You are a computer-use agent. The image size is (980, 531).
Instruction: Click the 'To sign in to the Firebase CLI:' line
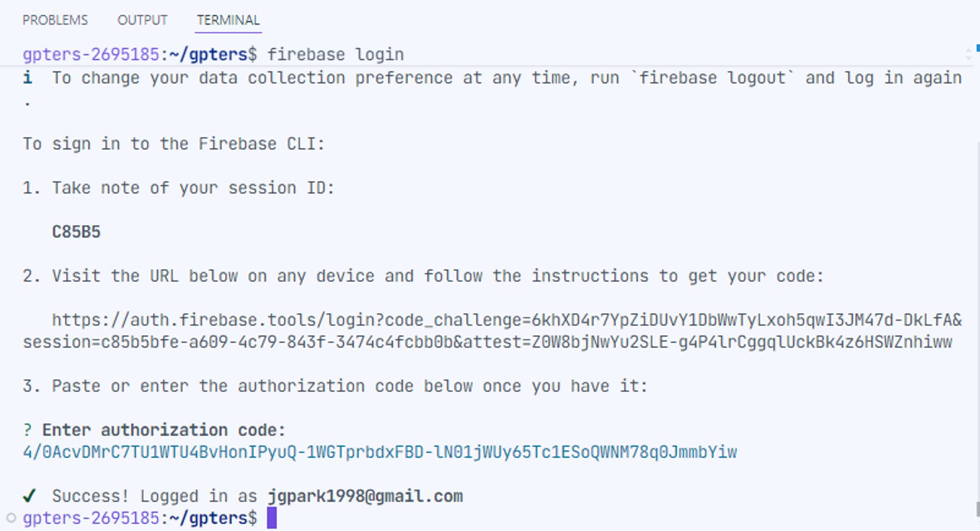tap(174, 144)
